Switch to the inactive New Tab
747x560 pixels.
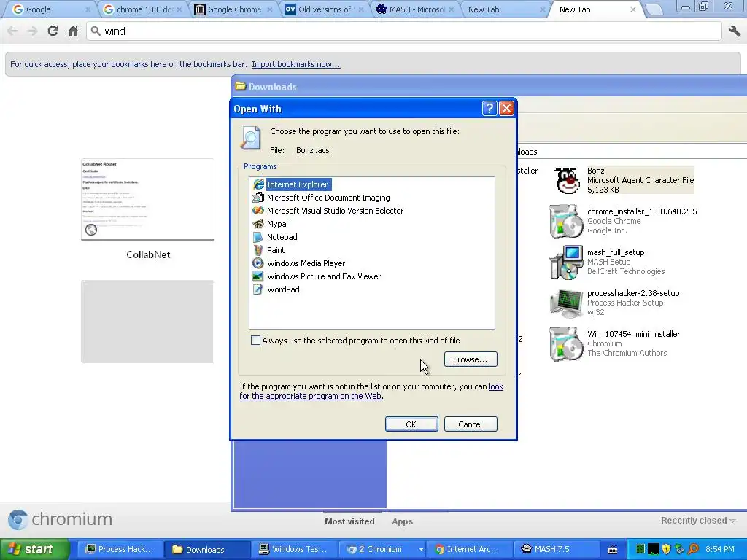tap(505, 9)
